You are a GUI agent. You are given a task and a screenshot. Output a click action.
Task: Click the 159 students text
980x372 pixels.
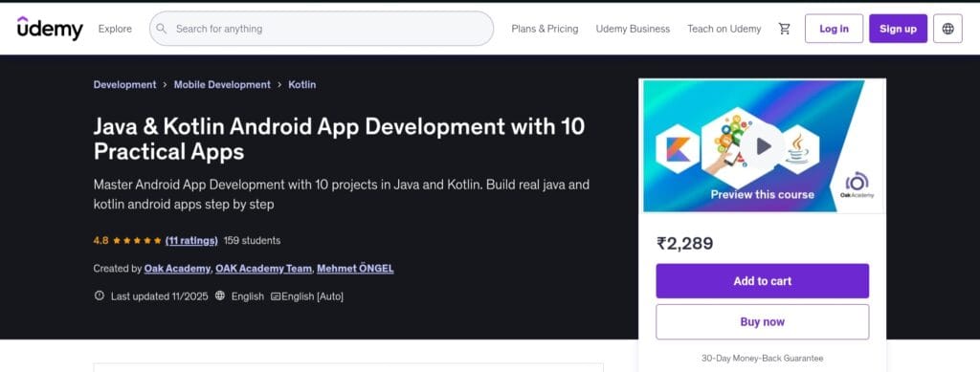coord(252,240)
